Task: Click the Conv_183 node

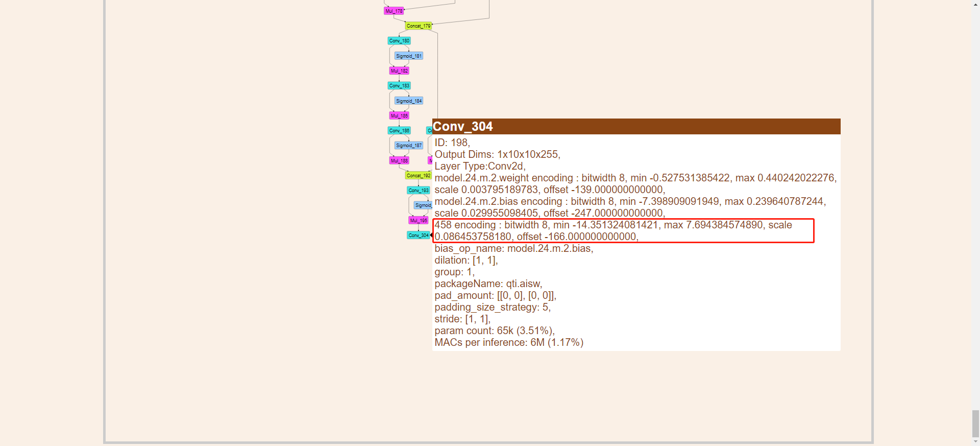Action: (399, 86)
